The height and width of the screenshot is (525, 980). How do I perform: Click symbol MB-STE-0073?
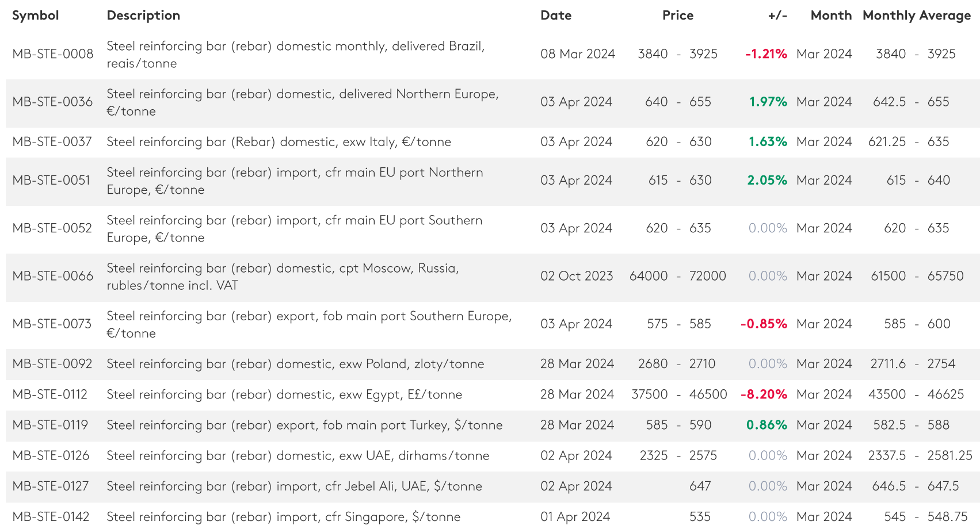pyautogui.click(x=52, y=324)
